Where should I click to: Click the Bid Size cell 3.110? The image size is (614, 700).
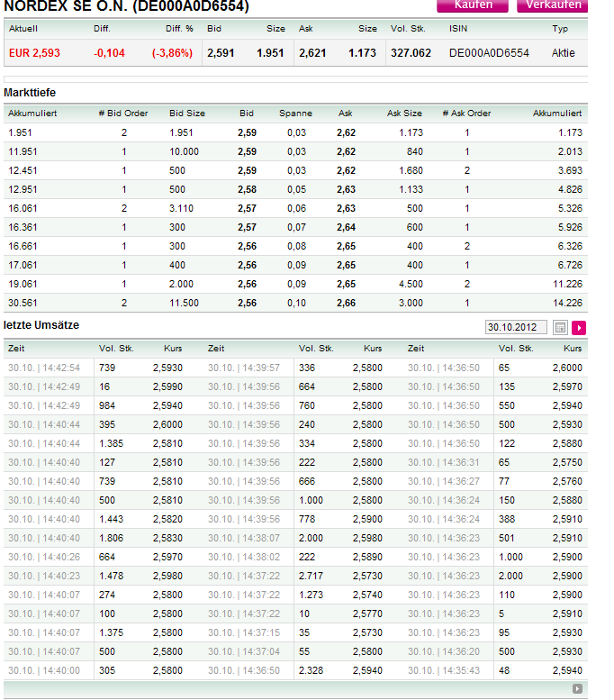tap(181, 208)
